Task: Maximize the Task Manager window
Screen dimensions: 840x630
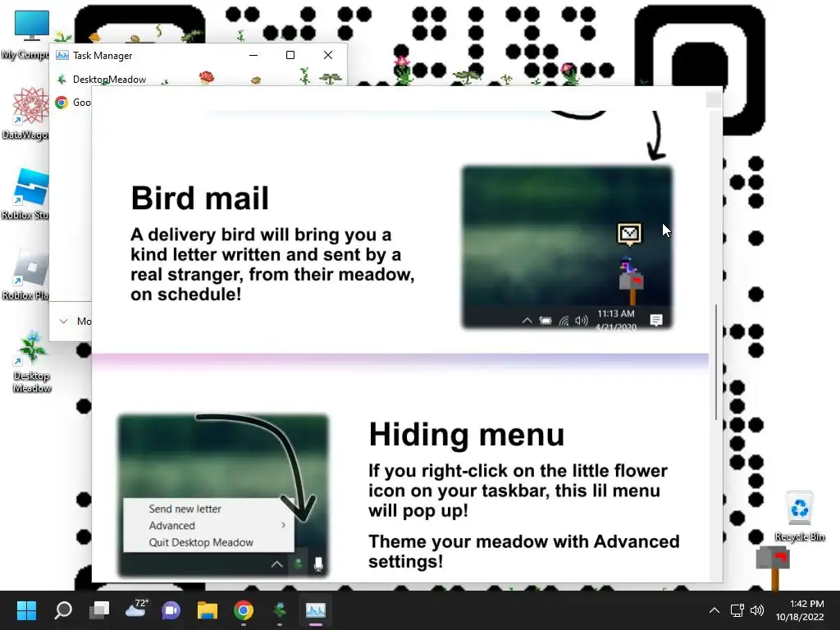Action: click(x=290, y=55)
